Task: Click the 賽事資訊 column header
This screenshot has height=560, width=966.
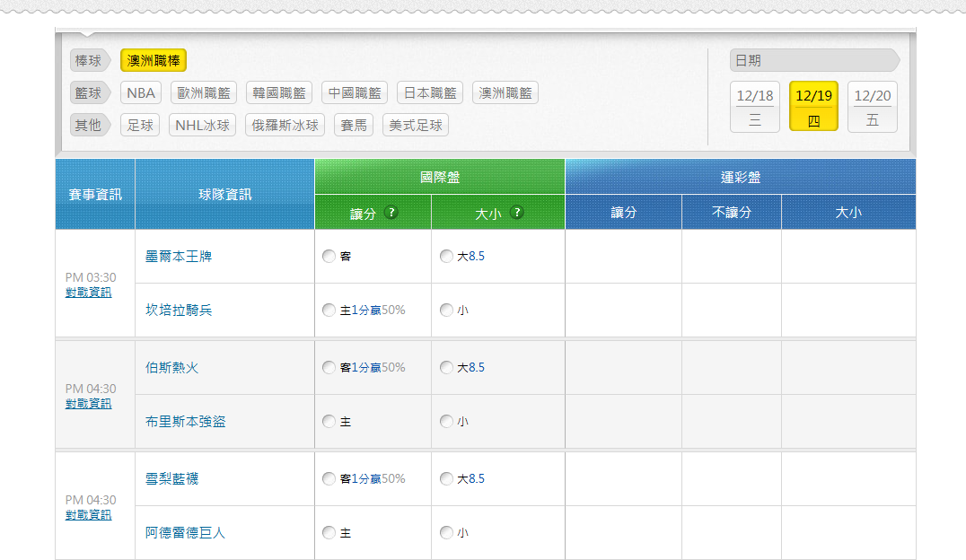Action: click(95, 195)
